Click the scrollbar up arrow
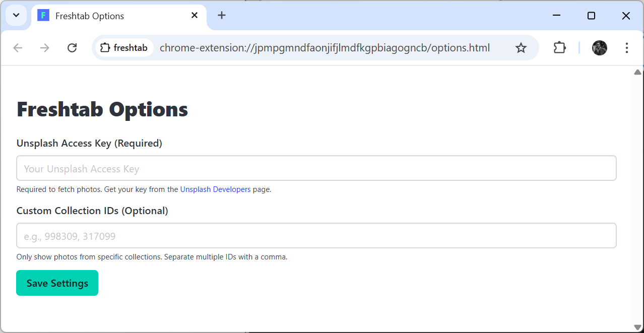Image resolution: width=644 pixels, height=333 pixels. [x=638, y=71]
